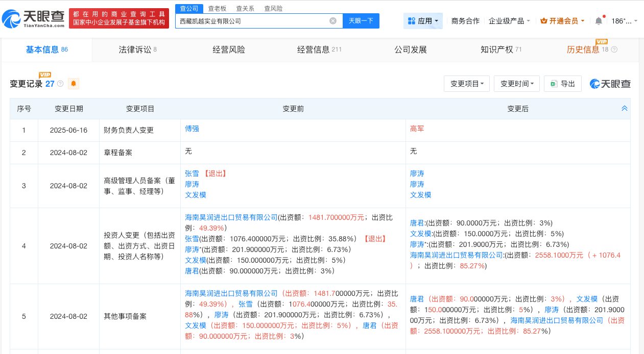Click the subscribe bell icon next to 变更记录
Viewport: 644px width, 354px height.
(74, 84)
